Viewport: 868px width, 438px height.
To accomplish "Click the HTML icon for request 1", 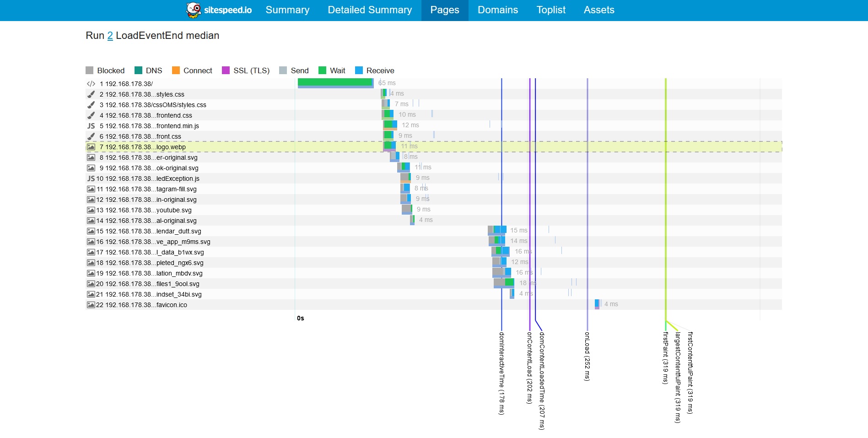I will pos(91,84).
